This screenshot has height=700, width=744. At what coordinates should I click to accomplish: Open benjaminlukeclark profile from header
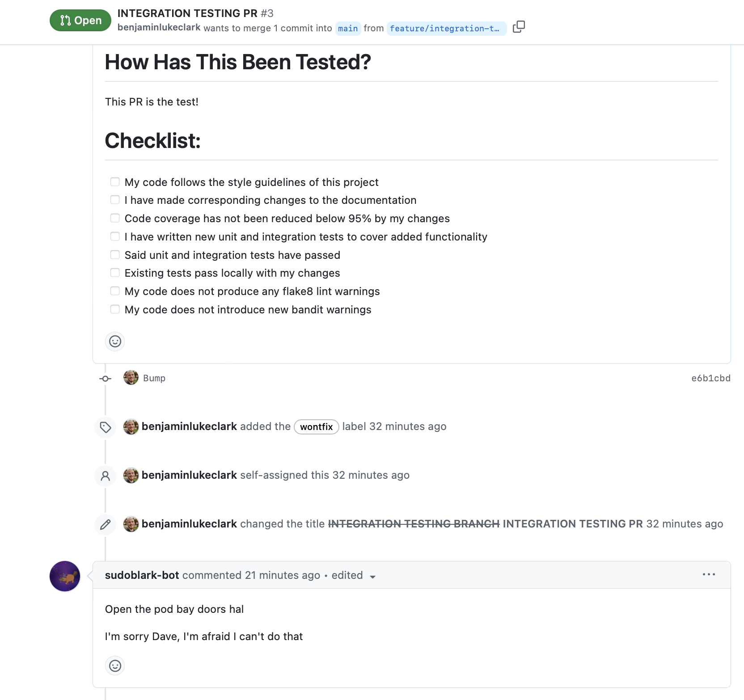click(159, 28)
